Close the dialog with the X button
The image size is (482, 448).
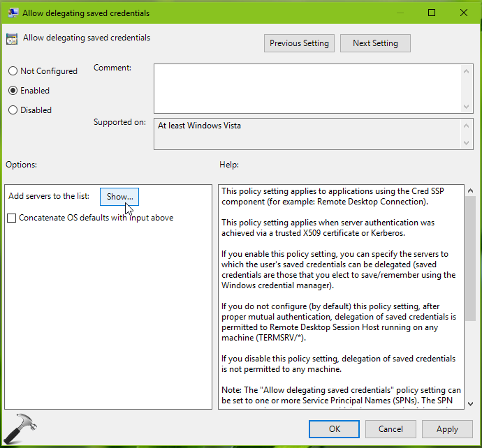click(x=464, y=13)
